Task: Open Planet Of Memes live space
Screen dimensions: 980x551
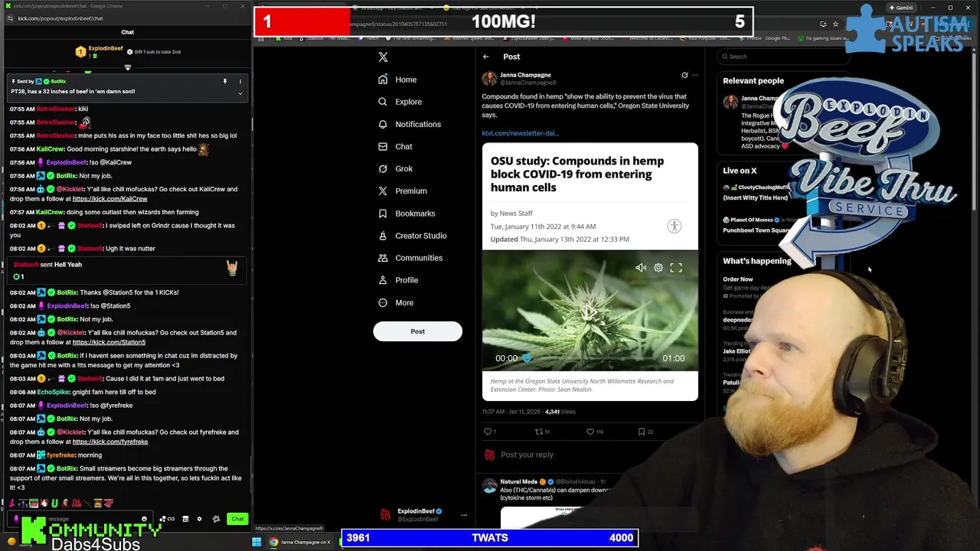Action: (756, 225)
